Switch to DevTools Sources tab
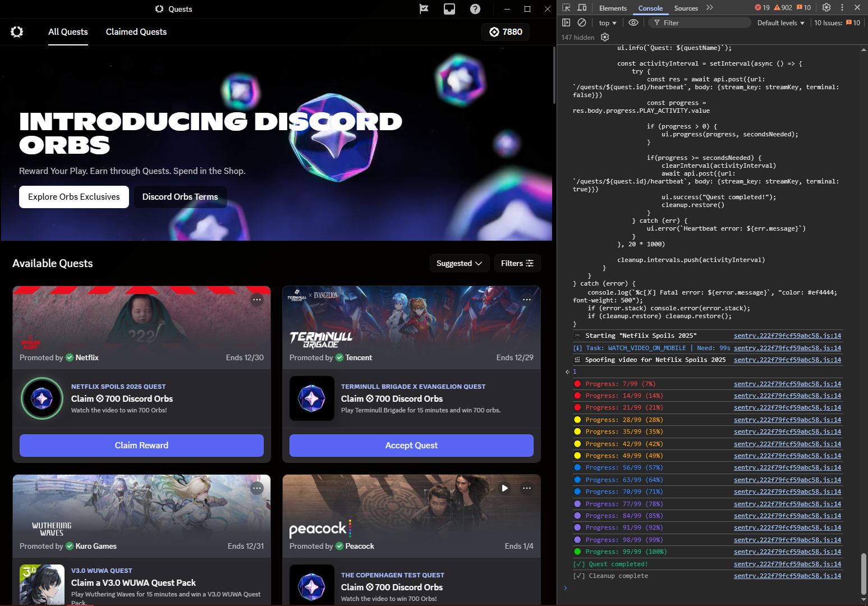The image size is (868, 606). [686, 8]
